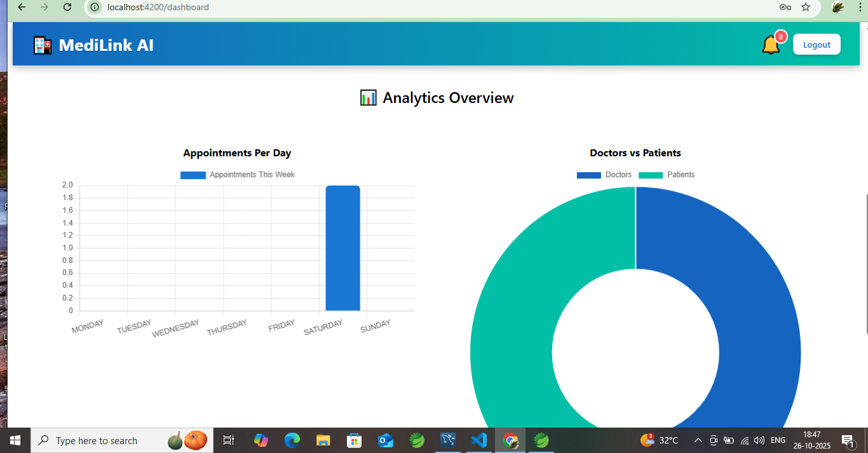Click the browser back arrow
Viewport: 868px width, 453px height.
(22, 7)
